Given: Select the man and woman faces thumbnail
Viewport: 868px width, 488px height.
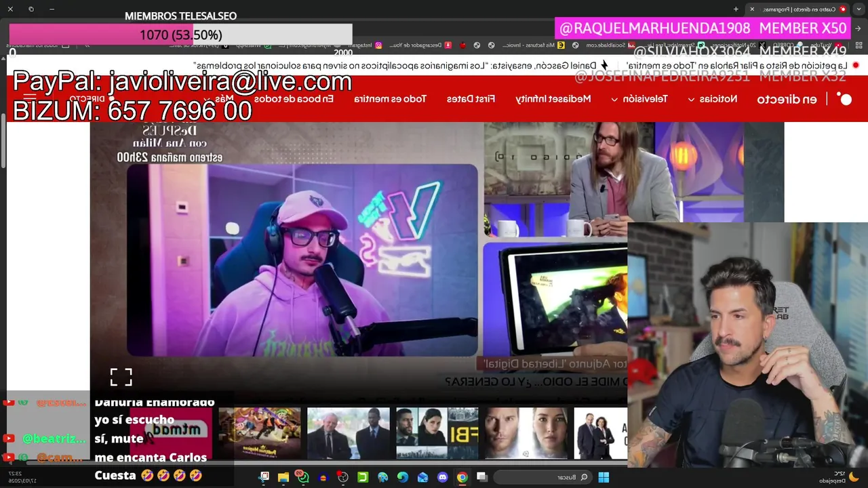Looking at the screenshot, I should point(526,433).
